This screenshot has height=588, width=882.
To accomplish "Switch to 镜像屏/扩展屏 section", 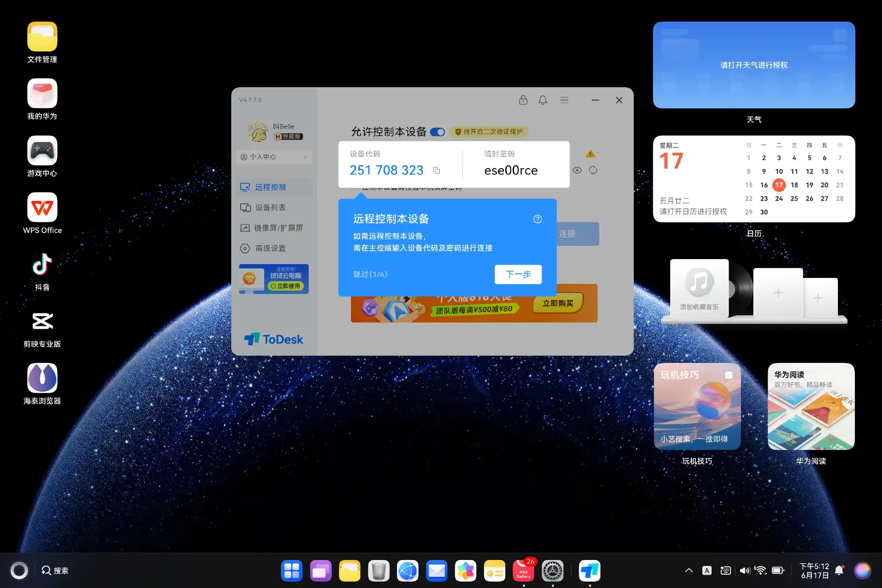I will pos(278,228).
